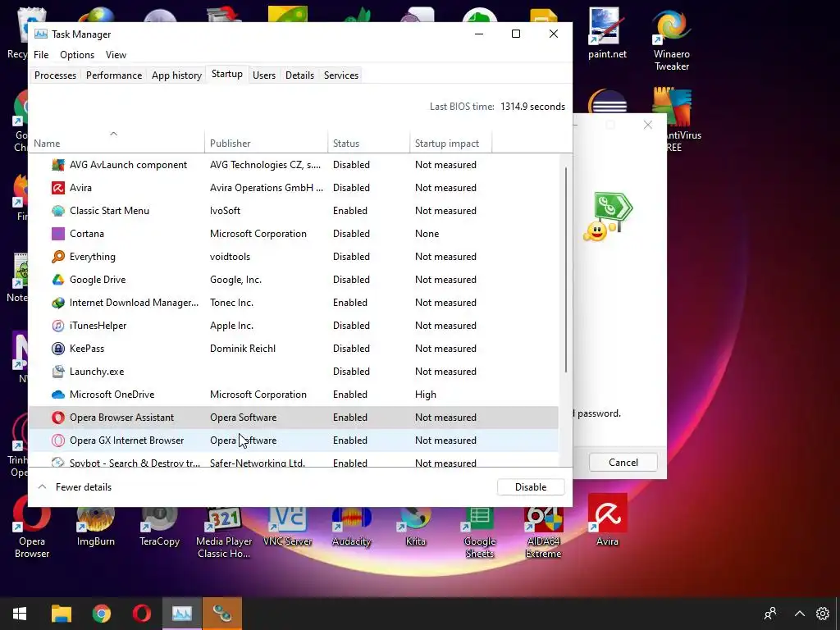Open the File menu
This screenshot has height=630, width=840.
(41, 55)
